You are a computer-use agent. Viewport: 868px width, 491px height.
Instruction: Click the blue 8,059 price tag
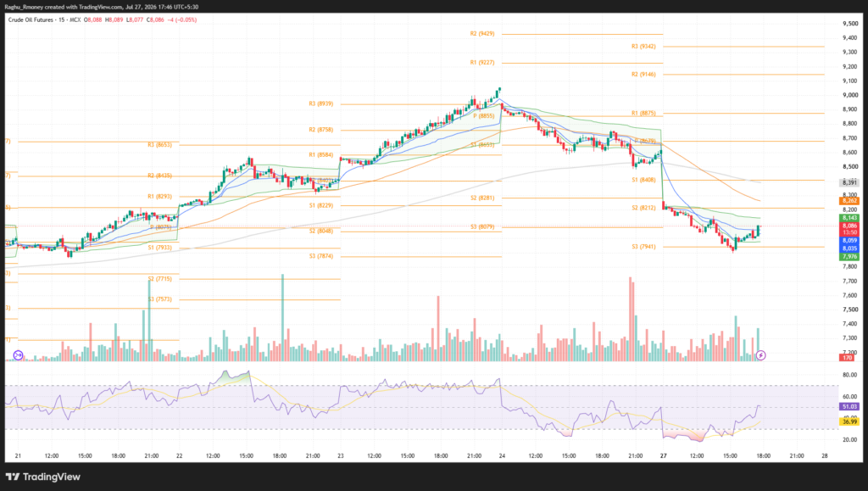[849, 241]
